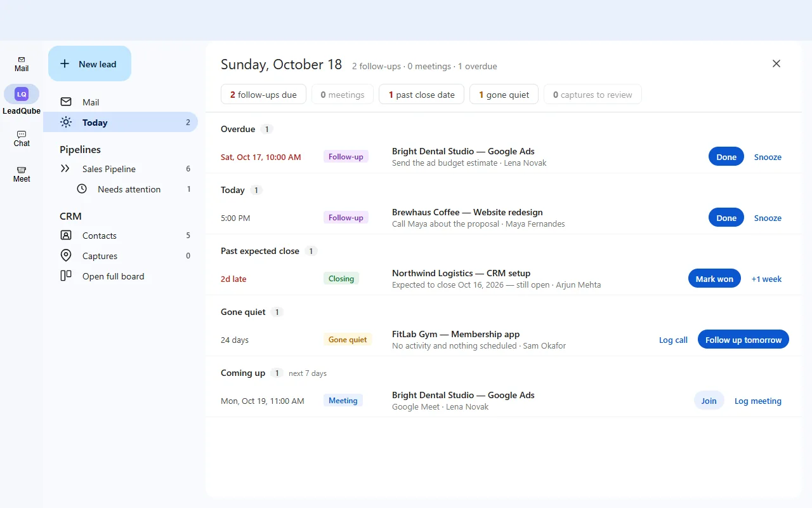Open the Meet app icon
This screenshot has width=812, height=508.
[x=22, y=174]
